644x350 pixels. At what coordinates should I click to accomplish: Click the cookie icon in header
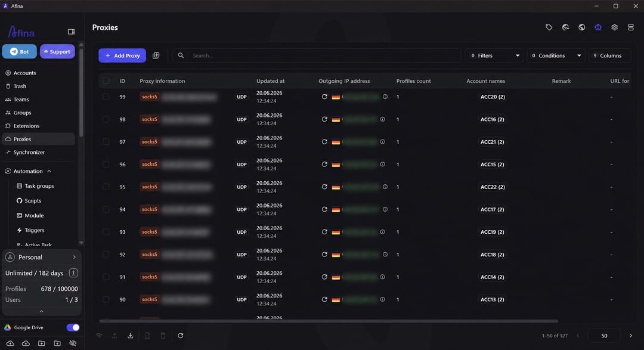pos(565,27)
